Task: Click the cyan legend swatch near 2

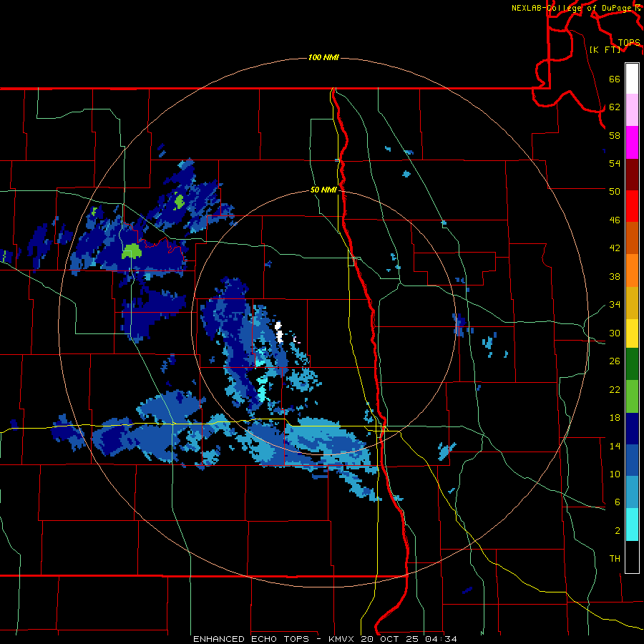Action: tap(632, 525)
